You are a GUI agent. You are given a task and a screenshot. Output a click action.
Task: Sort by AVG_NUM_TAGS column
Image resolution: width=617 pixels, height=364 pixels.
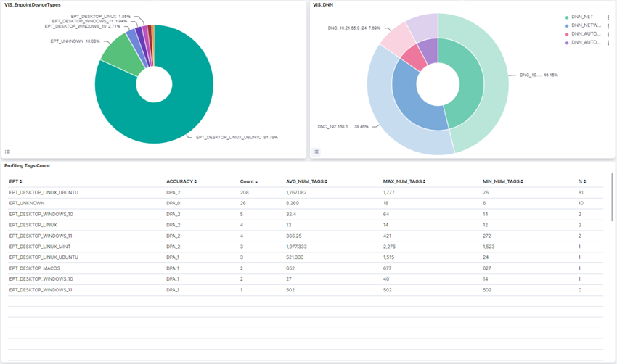306,181
